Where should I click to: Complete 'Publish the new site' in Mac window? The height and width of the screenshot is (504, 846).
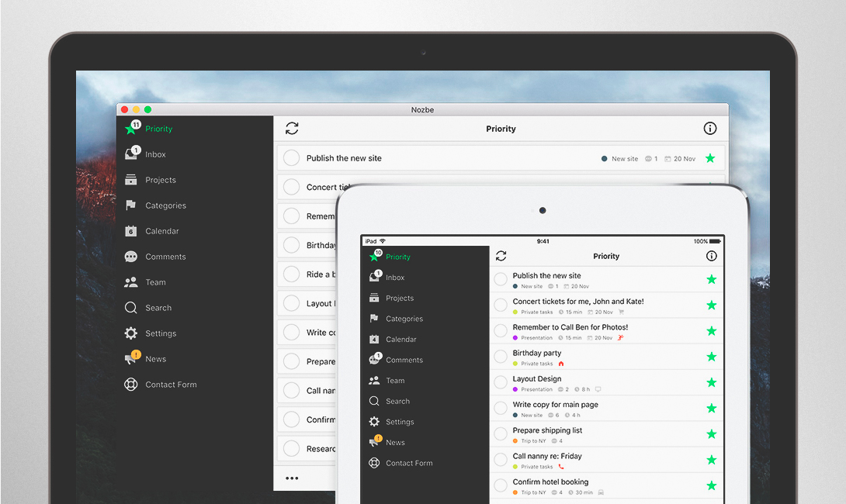291,158
